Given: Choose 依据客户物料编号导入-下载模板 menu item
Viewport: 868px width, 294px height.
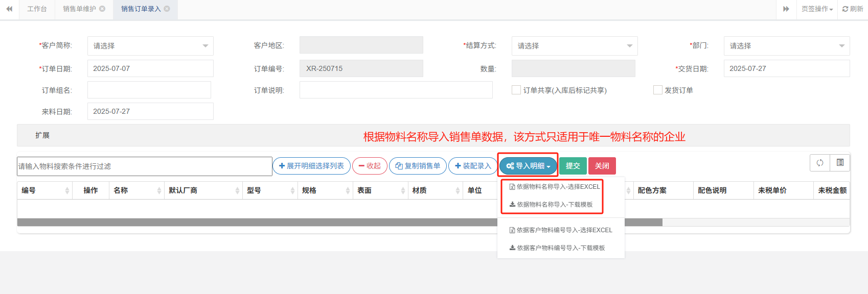Looking at the screenshot, I should 560,248.
